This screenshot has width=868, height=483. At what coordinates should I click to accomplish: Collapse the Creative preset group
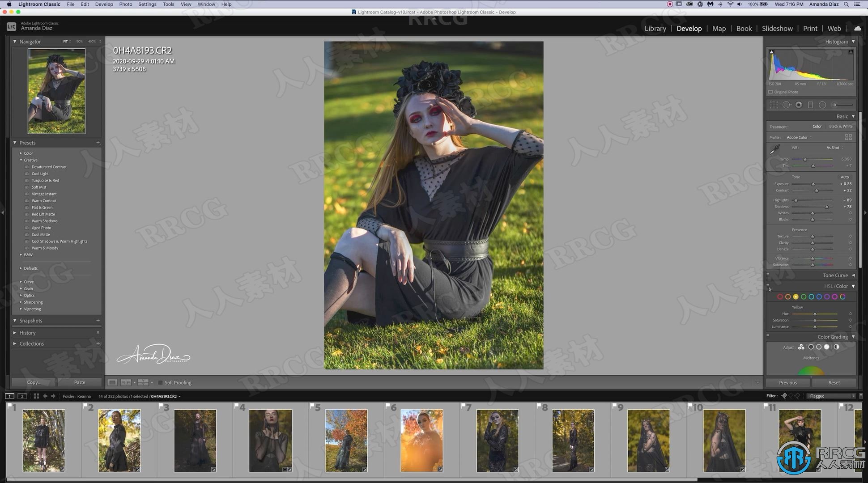coord(21,160)
